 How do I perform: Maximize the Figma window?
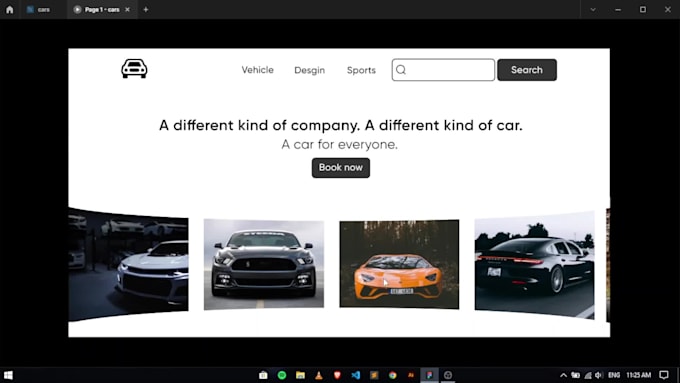[x=643, y=10]
